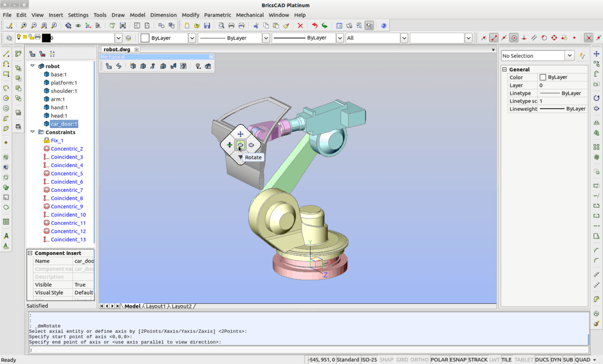Switch to the Layout2 tab
The height and width of the screenshot is (364, 603).
181,306
